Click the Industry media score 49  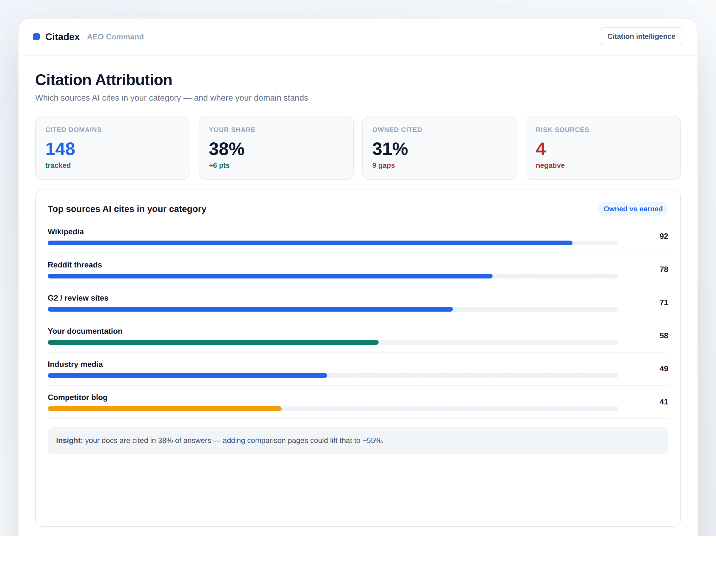pos(663,369)
